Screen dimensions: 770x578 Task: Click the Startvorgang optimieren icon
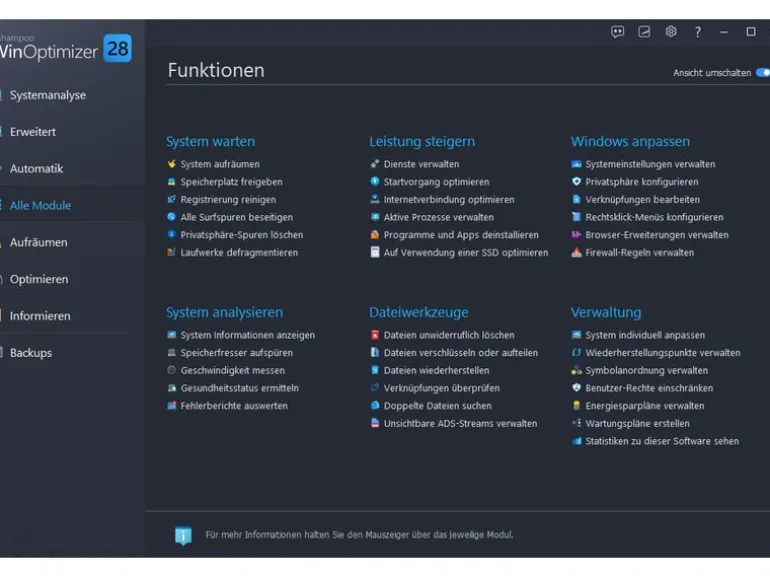tap(375, 181)
